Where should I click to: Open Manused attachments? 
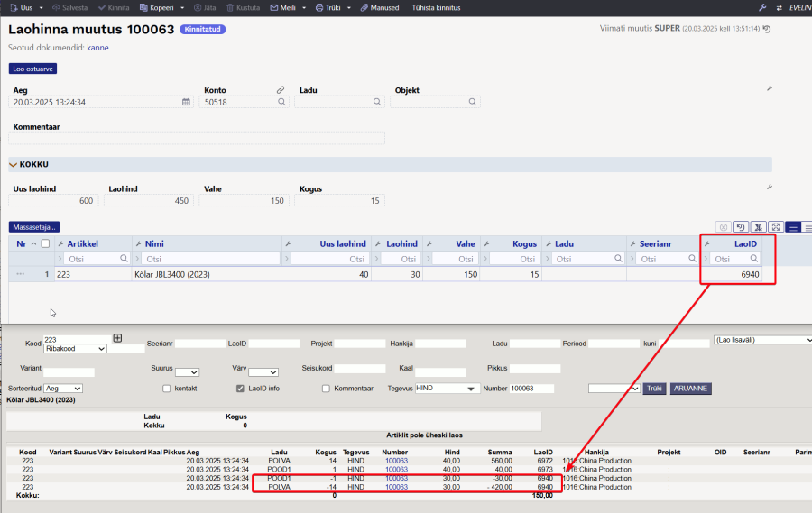click(x=380, y=8)
